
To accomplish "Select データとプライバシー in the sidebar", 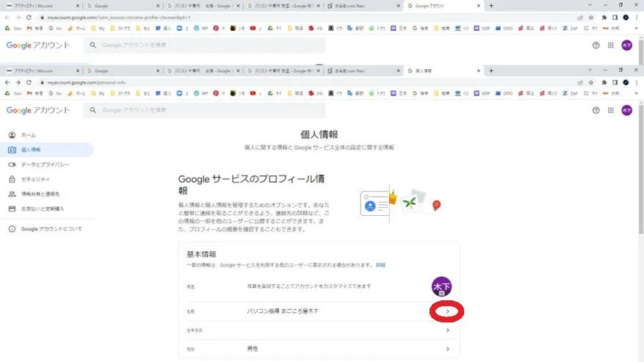I will pos(45,164).
